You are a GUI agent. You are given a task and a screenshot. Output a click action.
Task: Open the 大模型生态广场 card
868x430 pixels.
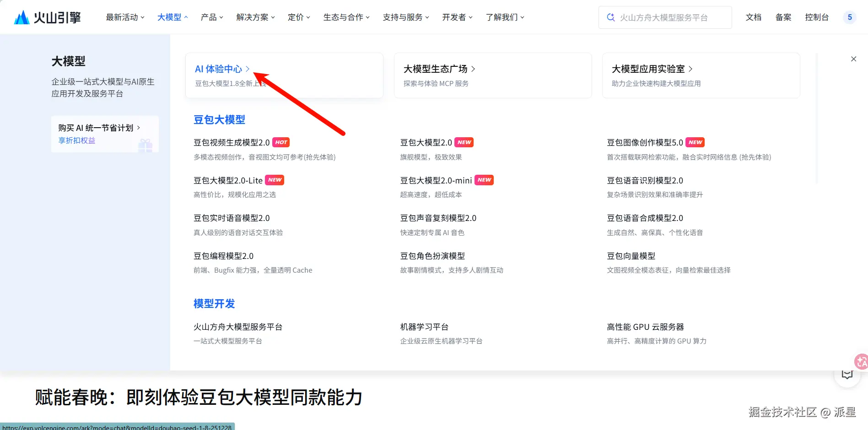493,75
